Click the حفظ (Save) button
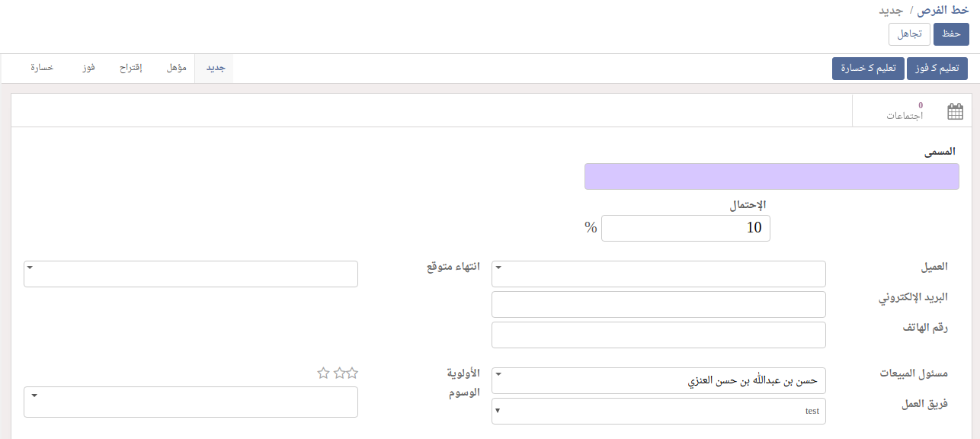This screenshot has height=439, width=980. [x=950, y=34]
